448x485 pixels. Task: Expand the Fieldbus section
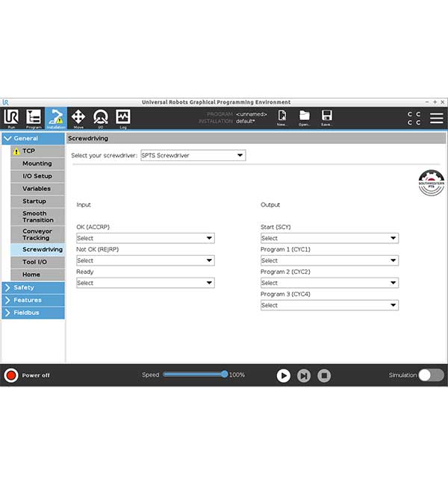[x=34, y=313]
